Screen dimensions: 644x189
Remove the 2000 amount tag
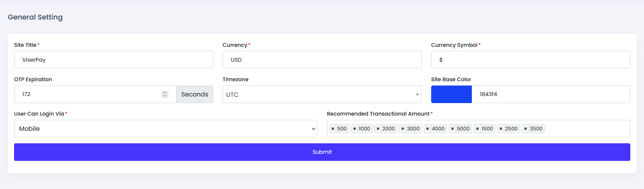pyautogui.click(x=378, y=129)
